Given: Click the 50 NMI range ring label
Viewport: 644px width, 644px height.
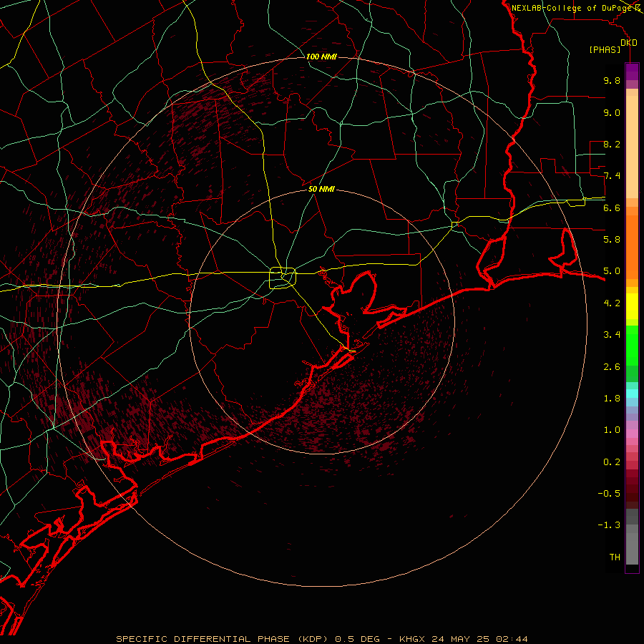Looking at the screenshot, I should click(x=321, y=189).
